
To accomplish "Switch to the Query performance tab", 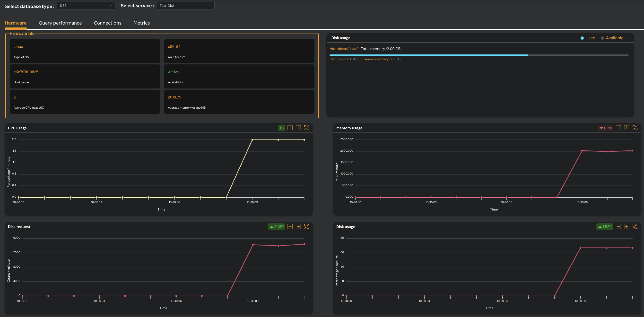I will (60, 23).
